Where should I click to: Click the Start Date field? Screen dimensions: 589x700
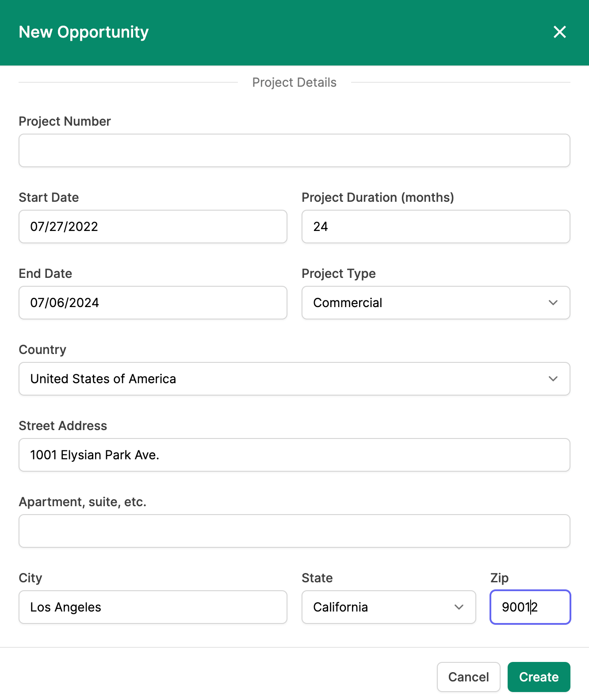click(153, 227)
